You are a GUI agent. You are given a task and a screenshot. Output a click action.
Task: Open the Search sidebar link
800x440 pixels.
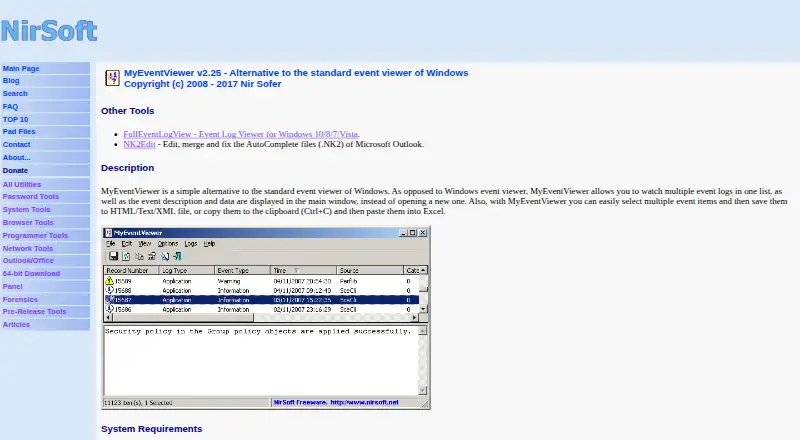[15, 93]
